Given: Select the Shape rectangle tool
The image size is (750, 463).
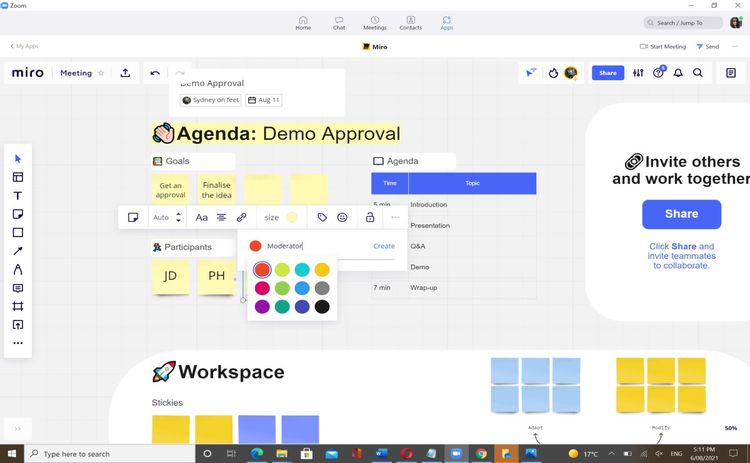Looking at the screenshot, I should [18, 232].
